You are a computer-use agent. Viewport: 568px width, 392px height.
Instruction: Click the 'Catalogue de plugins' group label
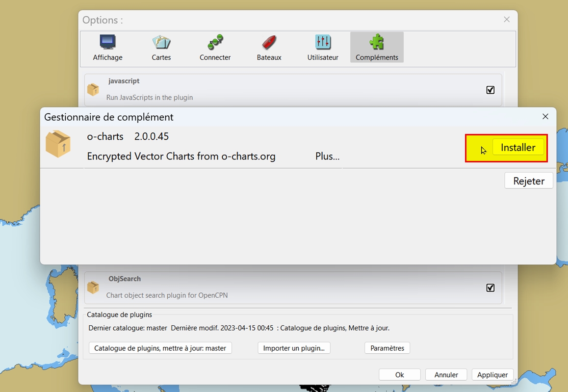pyautogui.click(x=120, y=315)
